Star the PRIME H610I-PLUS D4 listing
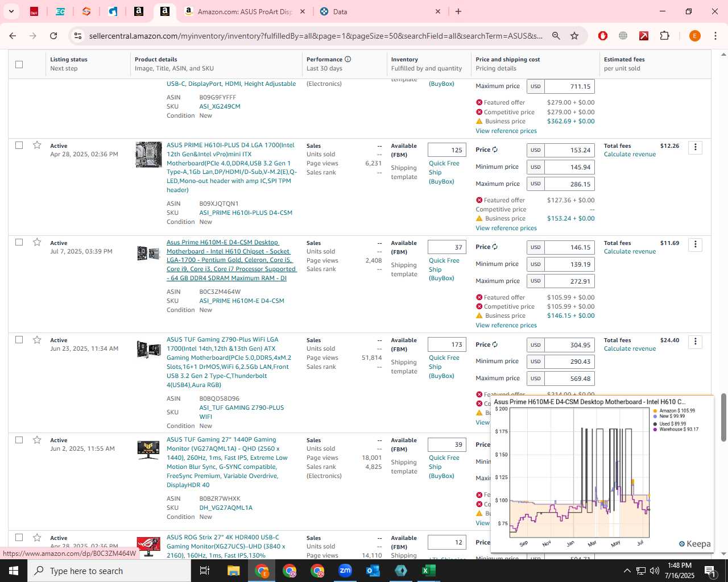The height and width of the screenshot is (582, 728). coord(37,145)
